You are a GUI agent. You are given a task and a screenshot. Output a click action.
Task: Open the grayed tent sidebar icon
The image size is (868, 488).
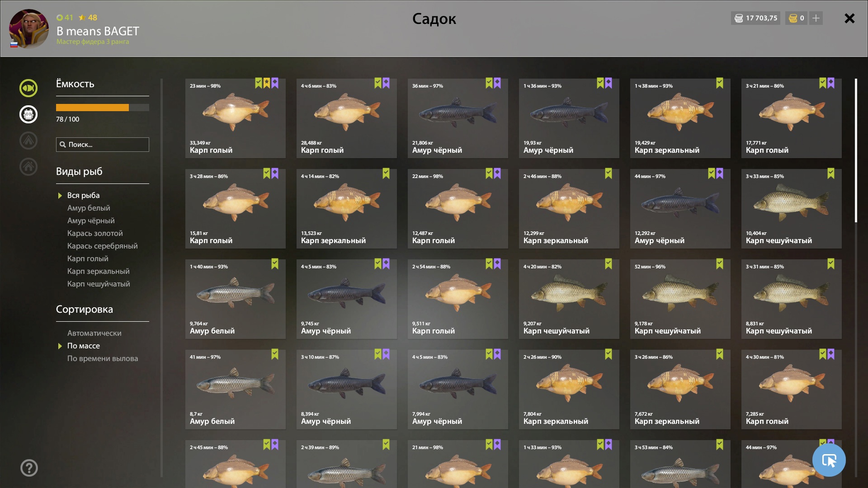click(x=28, y=141)
